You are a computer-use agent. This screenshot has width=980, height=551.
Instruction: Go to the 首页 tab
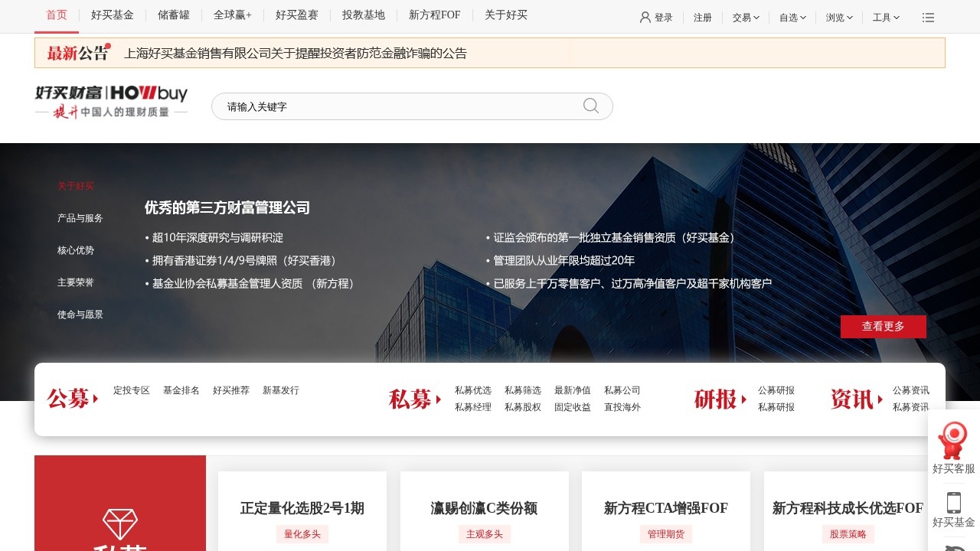(x=57, y=15)
